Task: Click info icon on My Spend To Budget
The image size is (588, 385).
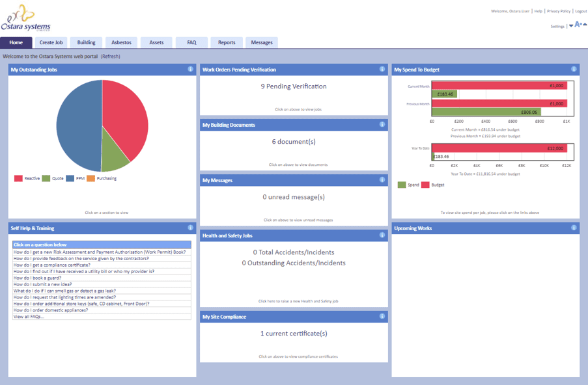Action: [574, 69]
